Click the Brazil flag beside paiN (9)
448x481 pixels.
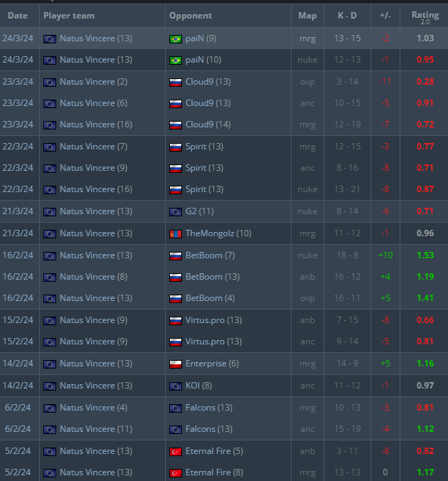click(x=176, y=38)
